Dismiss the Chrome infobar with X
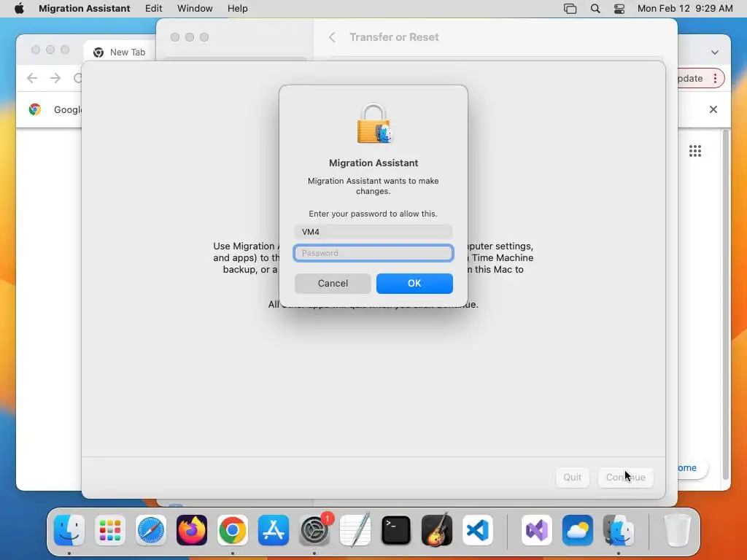The image size is (747, 560). (x=713, y=109)
